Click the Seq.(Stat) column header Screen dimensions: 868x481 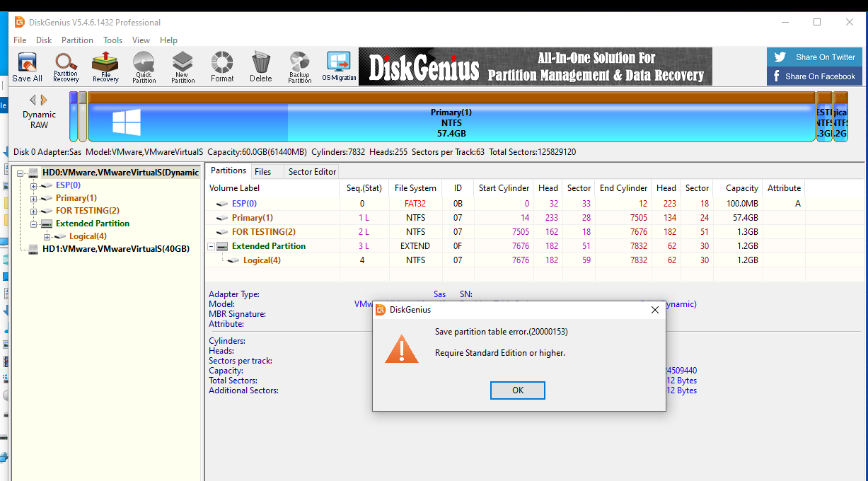(364, 188)
